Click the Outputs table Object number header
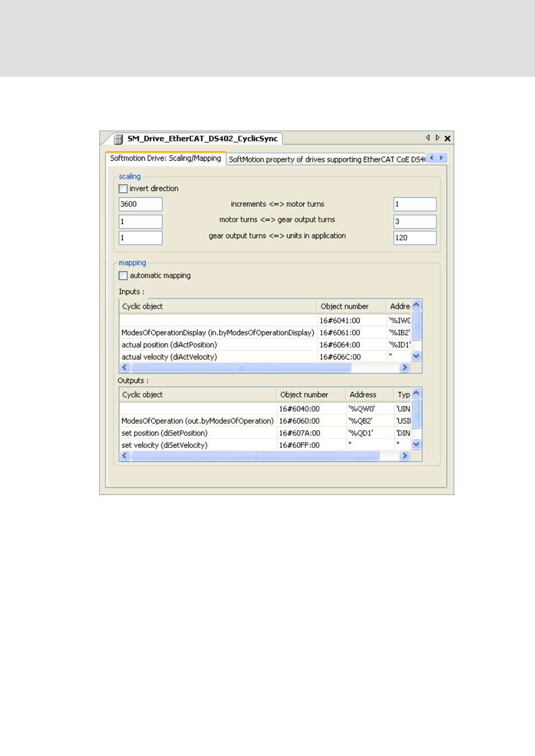Image resolution: width=535 pixels, height=756 pixels. click(x=311, y=395)
